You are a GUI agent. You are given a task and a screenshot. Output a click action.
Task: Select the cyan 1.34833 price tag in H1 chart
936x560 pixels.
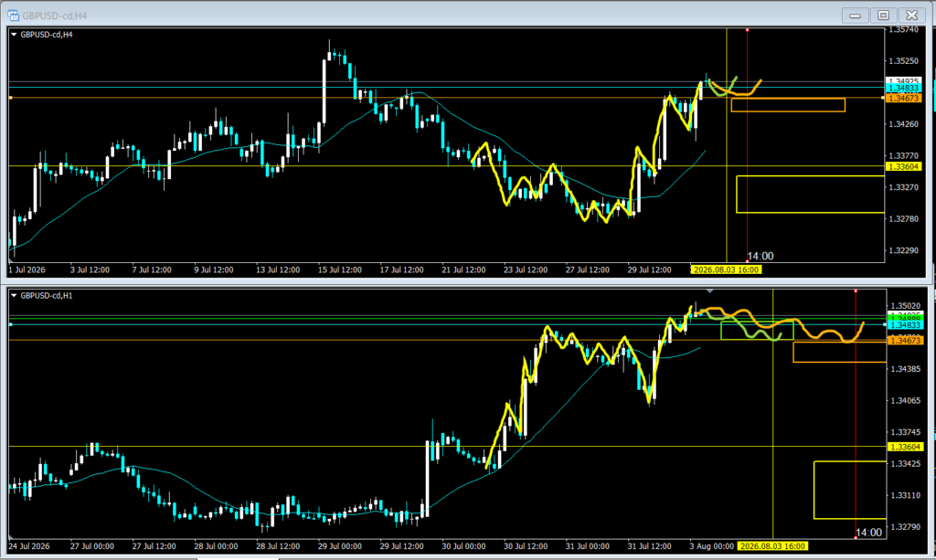click(x=906, y=325)
